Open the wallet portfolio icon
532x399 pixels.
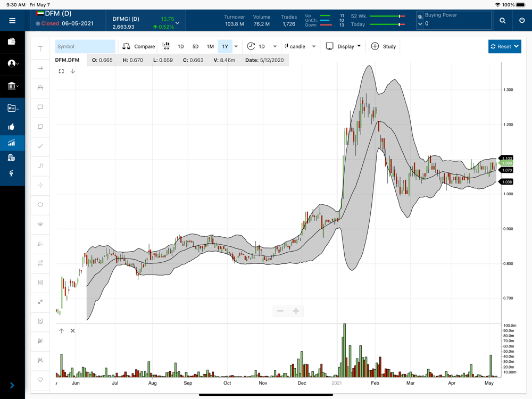(12, 41)
